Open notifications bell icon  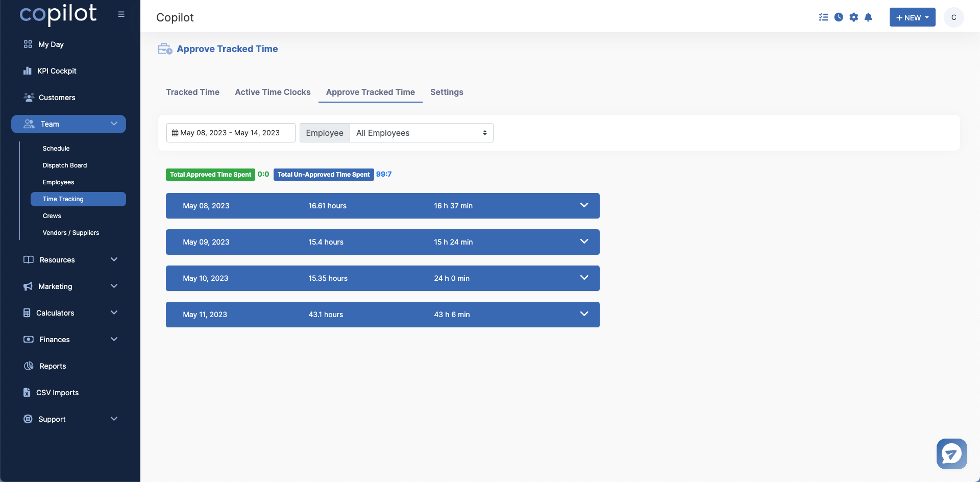868,17
